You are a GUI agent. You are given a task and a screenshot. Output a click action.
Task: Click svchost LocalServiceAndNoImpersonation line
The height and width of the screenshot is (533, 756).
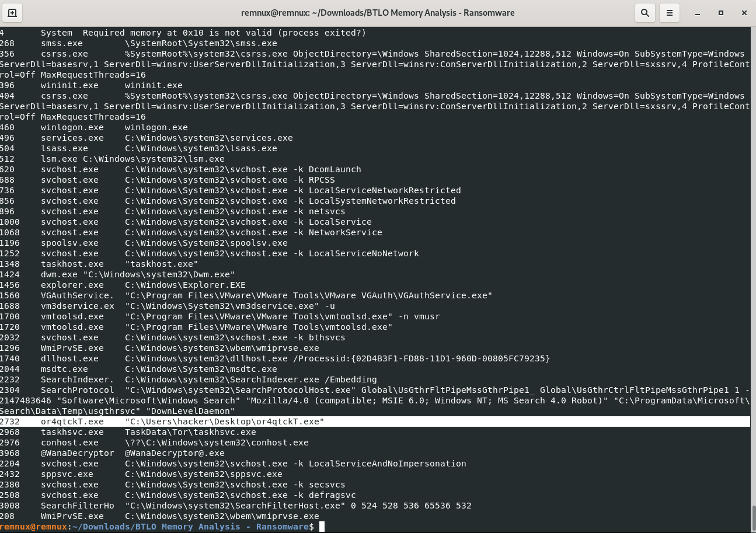tap(233, 464)
